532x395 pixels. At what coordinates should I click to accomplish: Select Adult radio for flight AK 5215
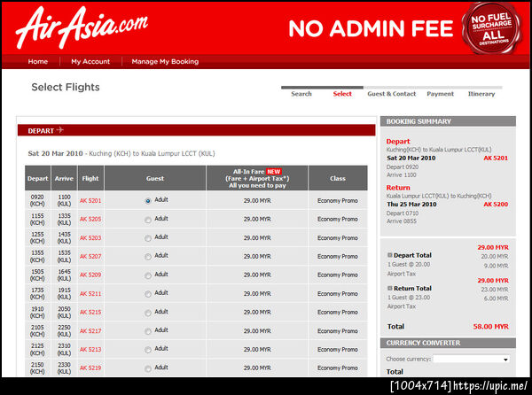coord(148,313)
